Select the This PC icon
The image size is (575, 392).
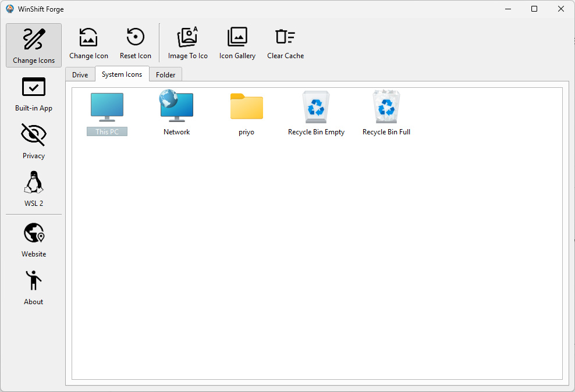click(x=107, y=113)
